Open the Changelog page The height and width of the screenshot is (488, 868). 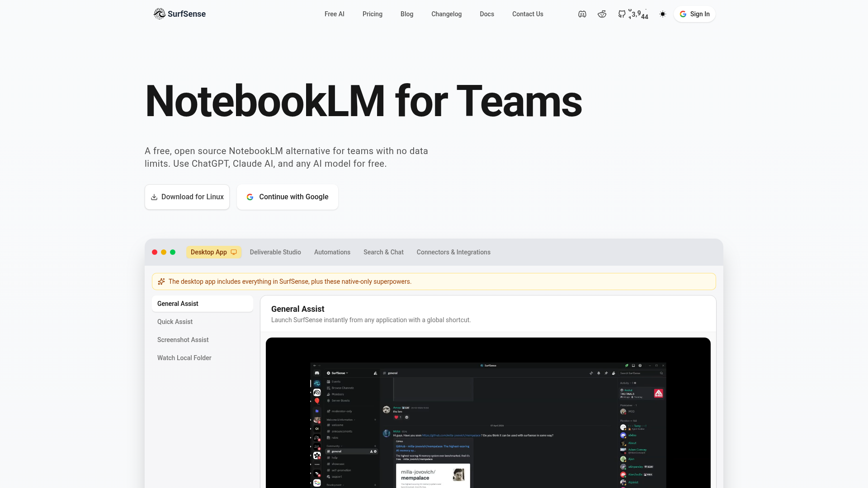coord(447,14)
